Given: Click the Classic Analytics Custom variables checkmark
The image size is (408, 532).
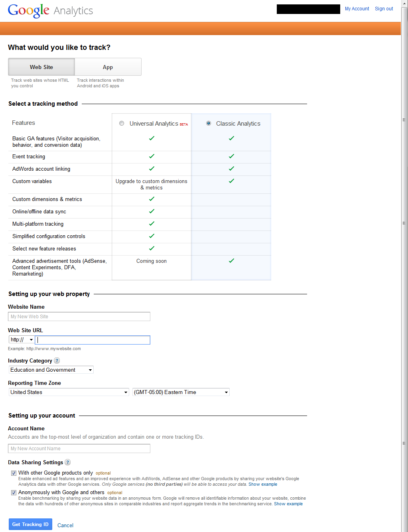Looking at the screenshot, I should 231,181.
